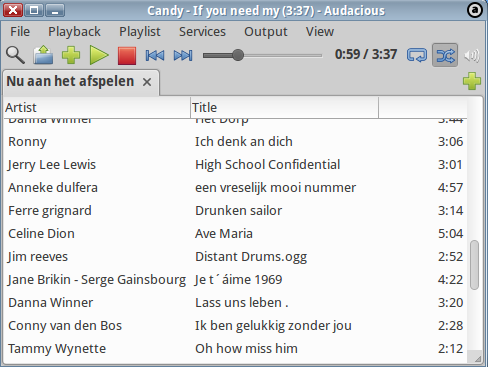The width and height of the screenshot is (488, 367).
Task: Open the Output menu
Action: click(266, 32)
